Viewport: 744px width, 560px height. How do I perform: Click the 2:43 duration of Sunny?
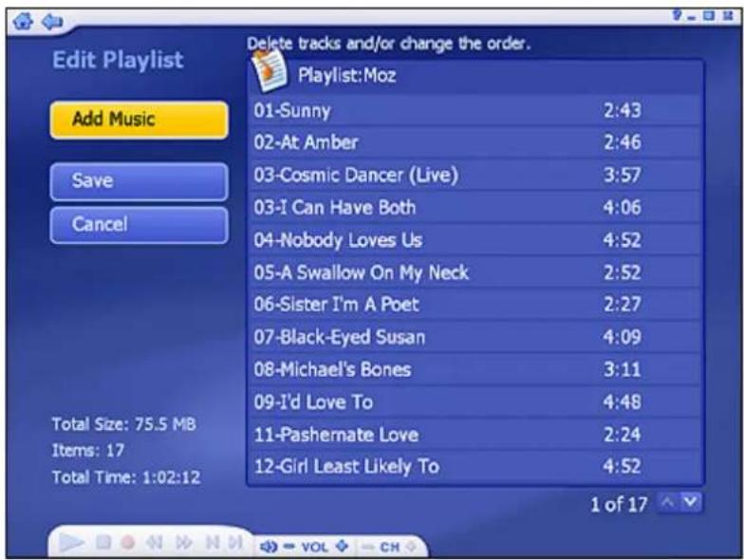(623, 110)
